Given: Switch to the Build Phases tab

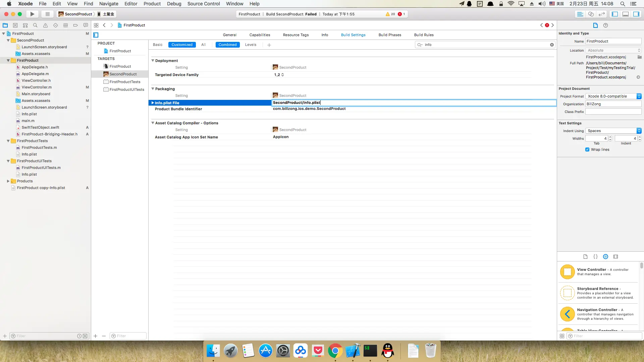Looking at the screenshot, I should tap(390, 35).
